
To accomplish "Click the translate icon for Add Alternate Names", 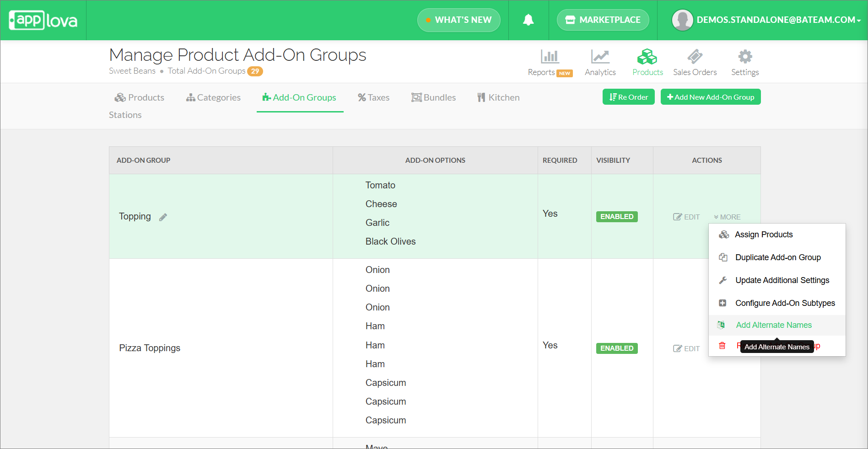I will (721, 325).
